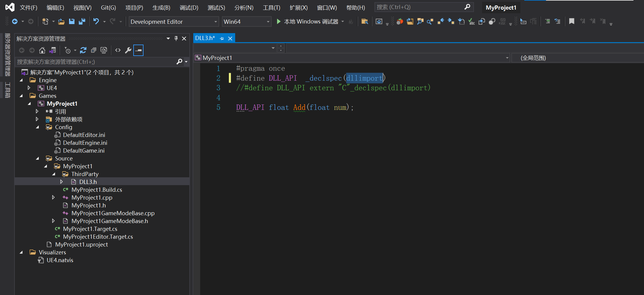This screenshot has height=295, width=644.
Task: Toggle Show All Files in Solution Explorer
Action: point(104,50)
